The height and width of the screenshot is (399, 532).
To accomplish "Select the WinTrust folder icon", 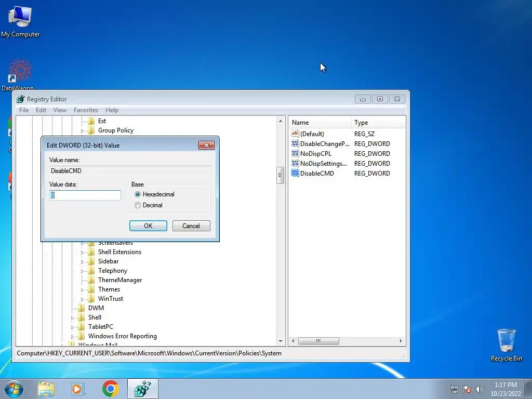I will (x=91, y=299).
